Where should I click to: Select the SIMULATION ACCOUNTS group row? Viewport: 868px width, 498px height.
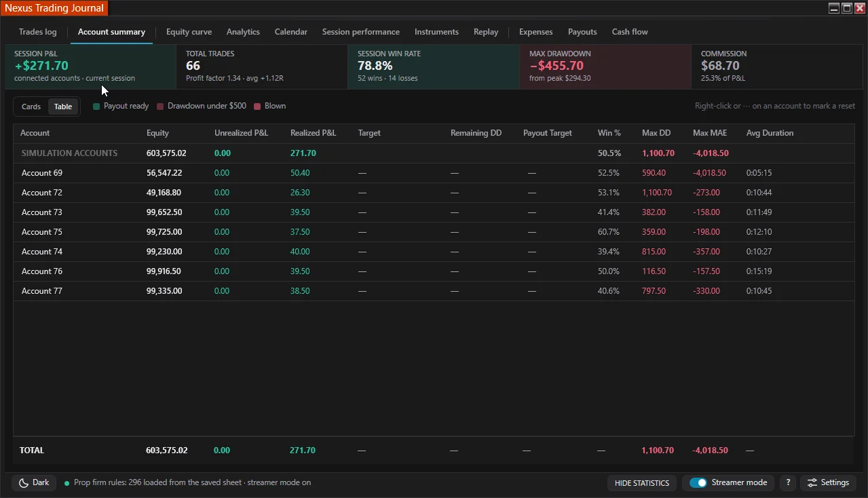pos(434,153)
